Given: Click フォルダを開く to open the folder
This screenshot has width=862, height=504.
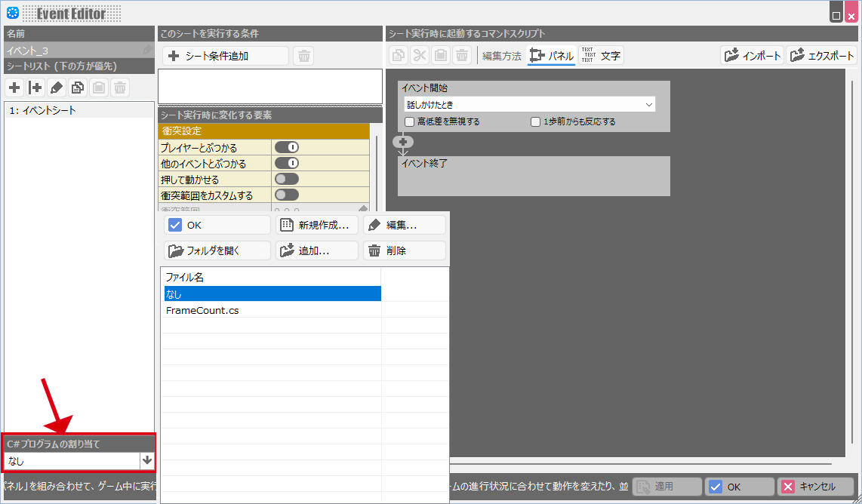Looking at the screenshot, I should click(x=217, y=250).
